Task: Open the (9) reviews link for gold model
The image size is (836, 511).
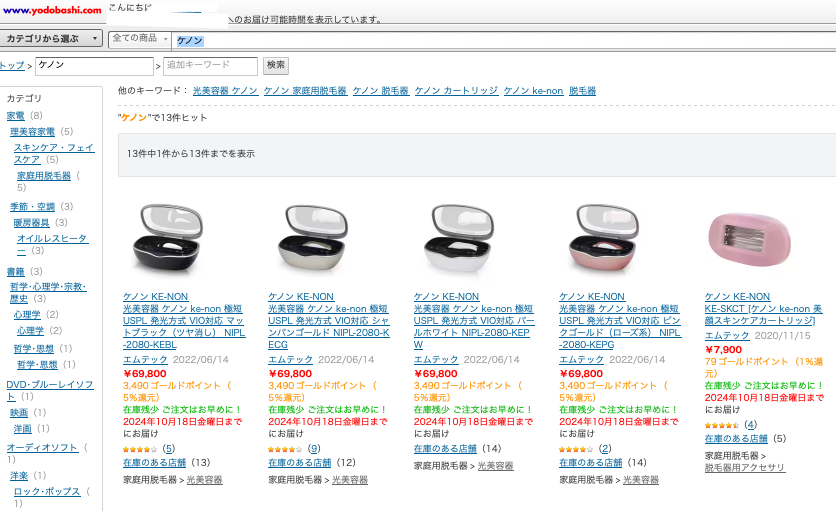Action: [x=314, y=449]
